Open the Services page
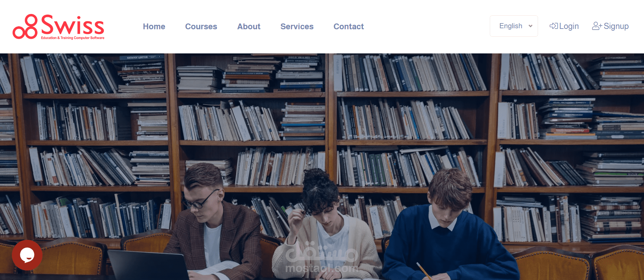Screen dimensions: 644x280 [x=297, y=27]
